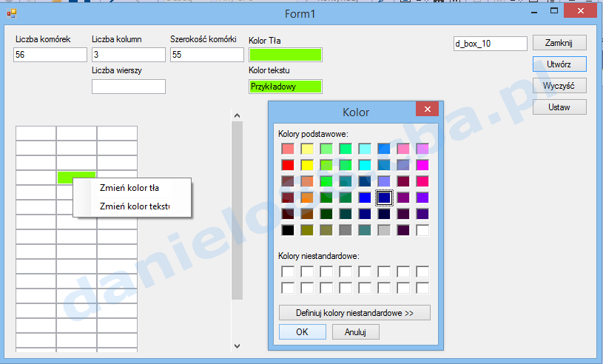Click the 'Liczba komórek' field containing 56
This screenshot has height=364, width=603.
pyautogui.click(x=50, y=55)
